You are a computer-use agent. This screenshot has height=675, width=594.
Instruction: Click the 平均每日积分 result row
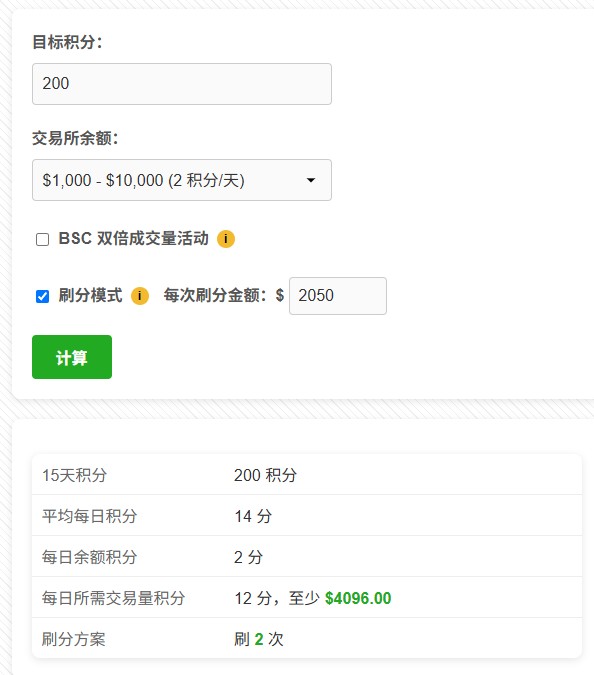click(x=307, y=516)
